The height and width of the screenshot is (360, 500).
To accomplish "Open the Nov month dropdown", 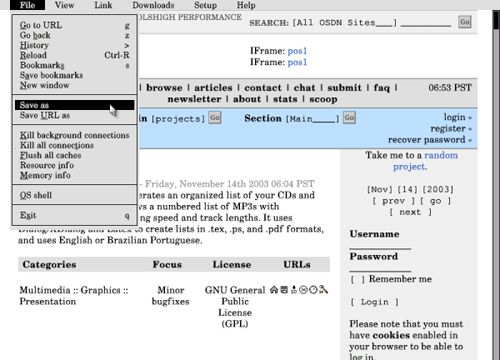I will click(x=379, y=190).
